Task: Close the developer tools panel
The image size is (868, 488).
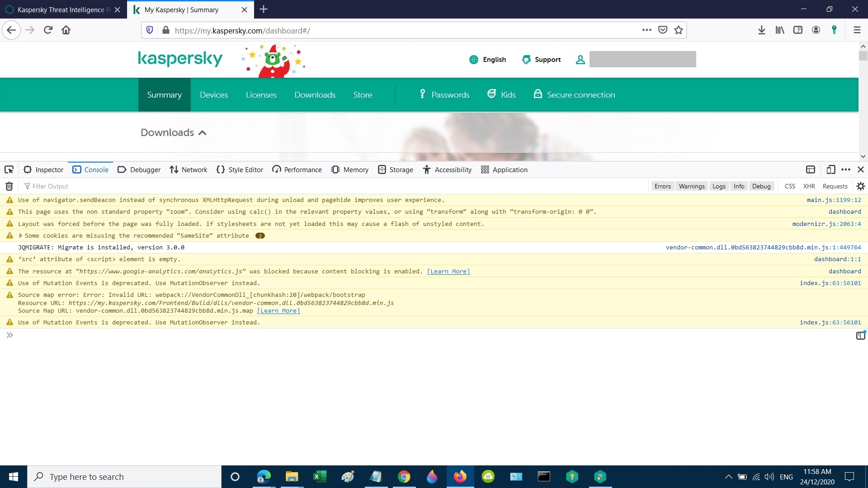Action: tap(861, 169)
